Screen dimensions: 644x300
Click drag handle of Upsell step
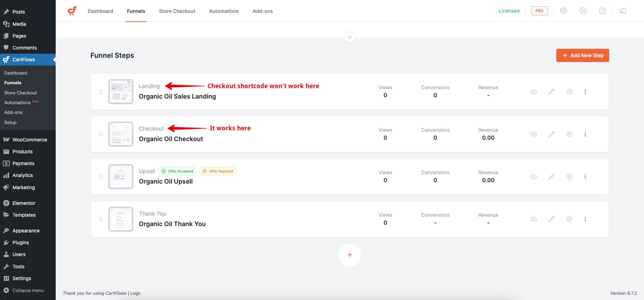tap(101, 177)
